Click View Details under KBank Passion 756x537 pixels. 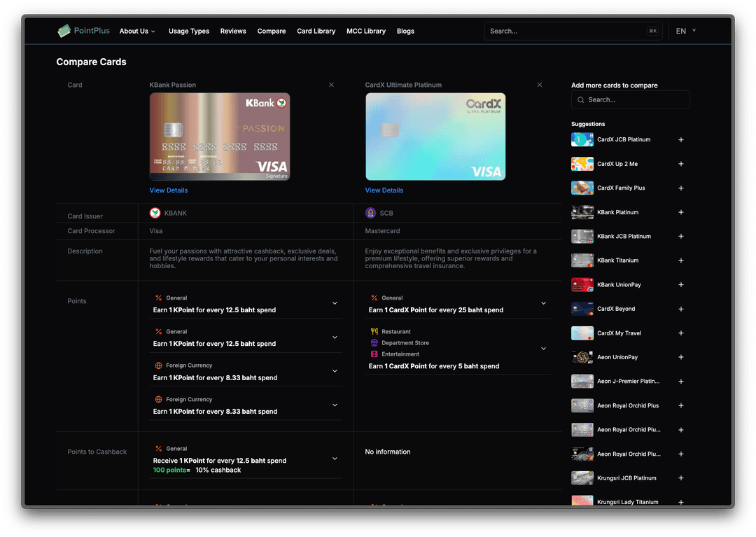point(168,190)
